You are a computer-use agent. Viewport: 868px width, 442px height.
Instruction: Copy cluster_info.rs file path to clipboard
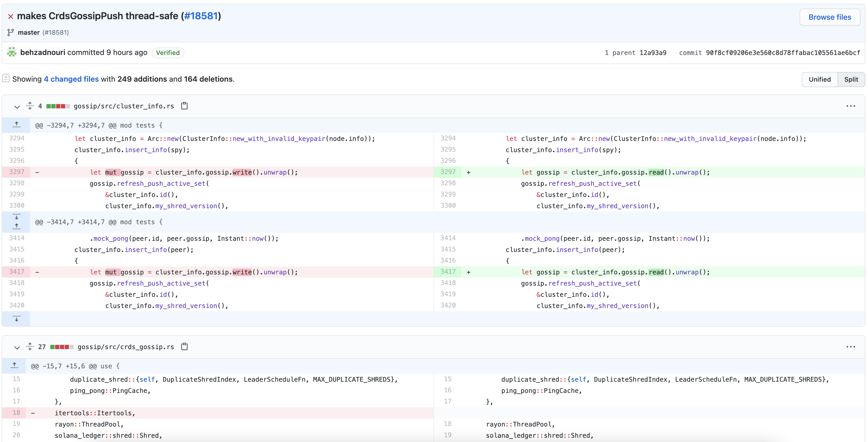click(x=184, y=106)
